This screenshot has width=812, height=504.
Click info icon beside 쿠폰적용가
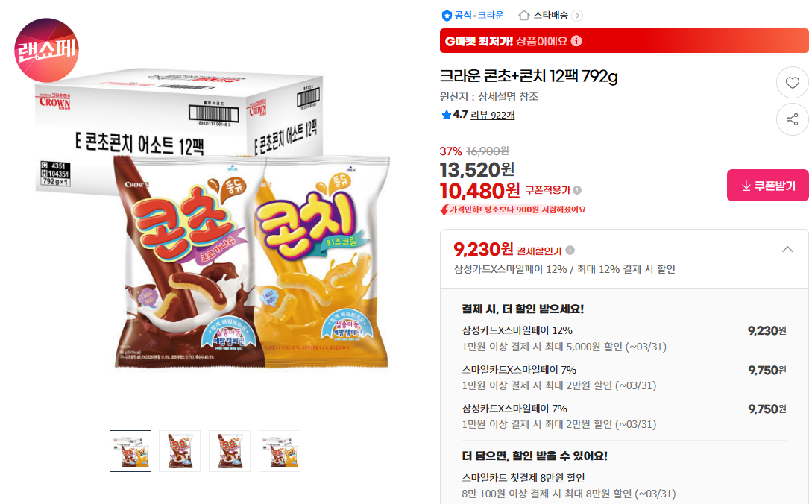pyautogui.click(x=577, y=190)
